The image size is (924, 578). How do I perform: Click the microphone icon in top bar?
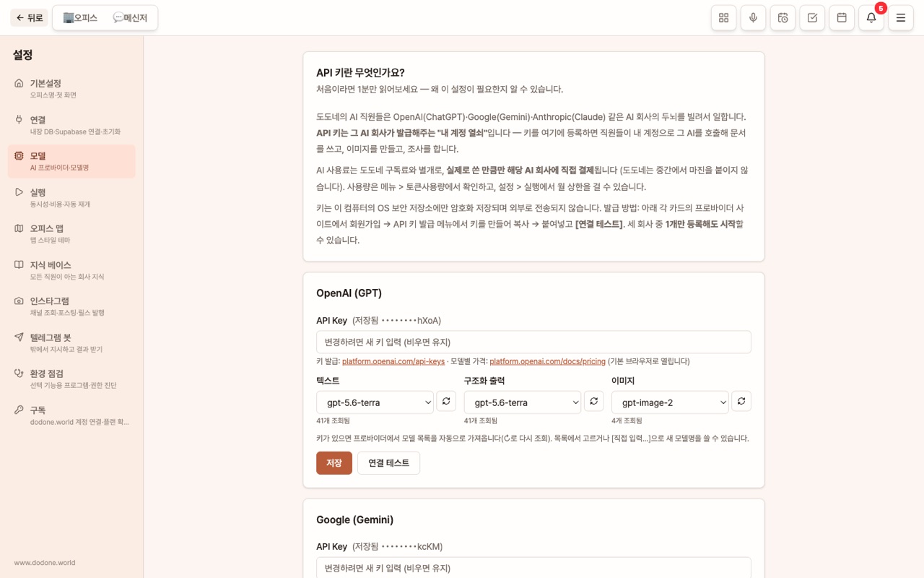point(753,18)
